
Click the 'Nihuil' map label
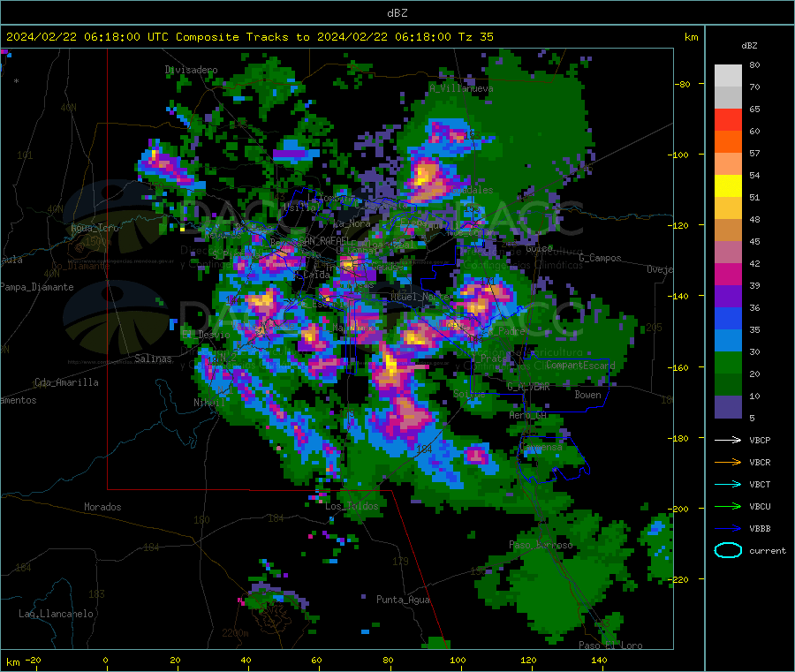(x=209, y=403)
